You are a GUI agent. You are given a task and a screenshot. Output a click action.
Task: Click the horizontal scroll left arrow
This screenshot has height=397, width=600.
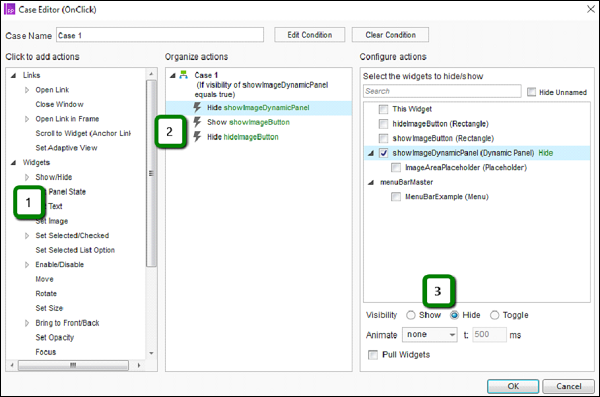pos(12,365)
